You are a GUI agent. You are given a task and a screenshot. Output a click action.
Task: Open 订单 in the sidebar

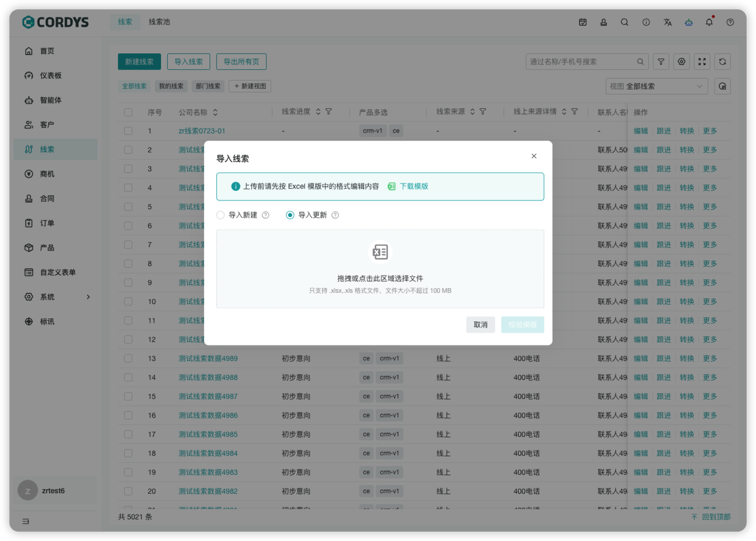[x=55, y=223]
